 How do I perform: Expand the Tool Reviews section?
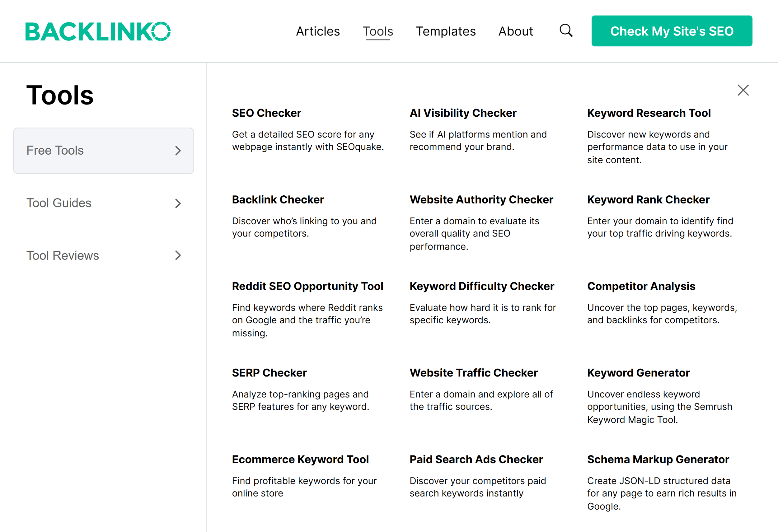click(x=103, y=256)
